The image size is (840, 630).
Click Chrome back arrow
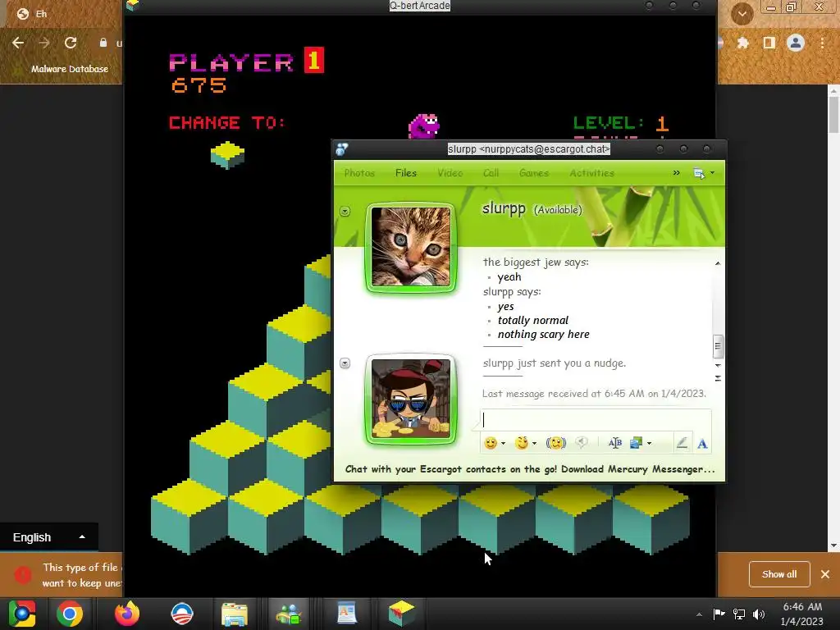click(18, 43)
